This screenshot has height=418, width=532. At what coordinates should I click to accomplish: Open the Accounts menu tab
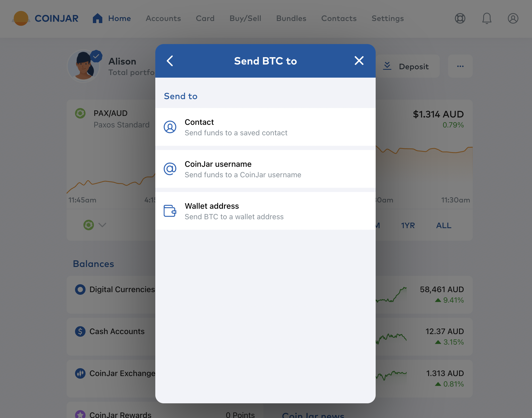pos(163,18)
